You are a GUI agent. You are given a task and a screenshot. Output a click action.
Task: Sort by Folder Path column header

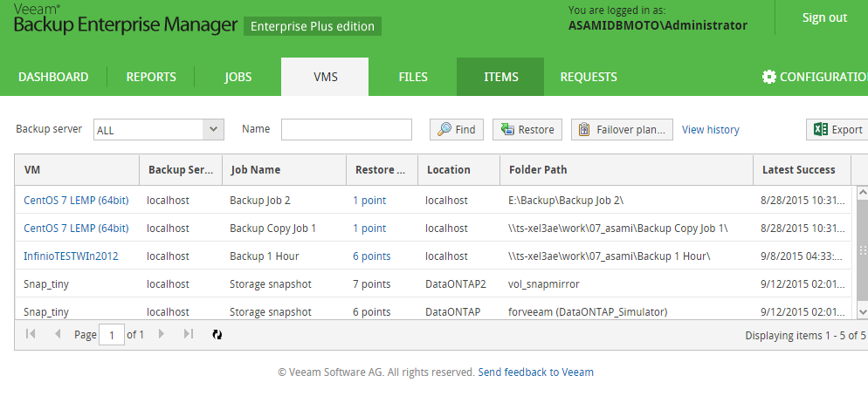(627, 170)
